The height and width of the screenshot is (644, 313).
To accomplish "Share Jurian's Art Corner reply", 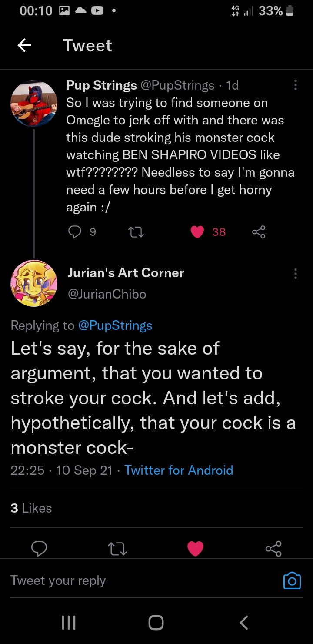I will click(273, 548).
